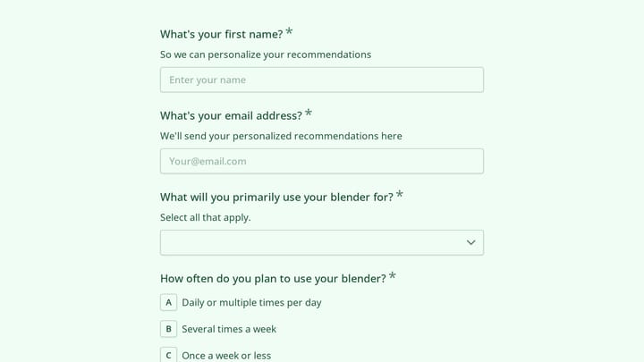The height and width of the screenshot is (362, 644).
Task: Select option C key badge
Action: pyautogui.click(x=168, y=355)
